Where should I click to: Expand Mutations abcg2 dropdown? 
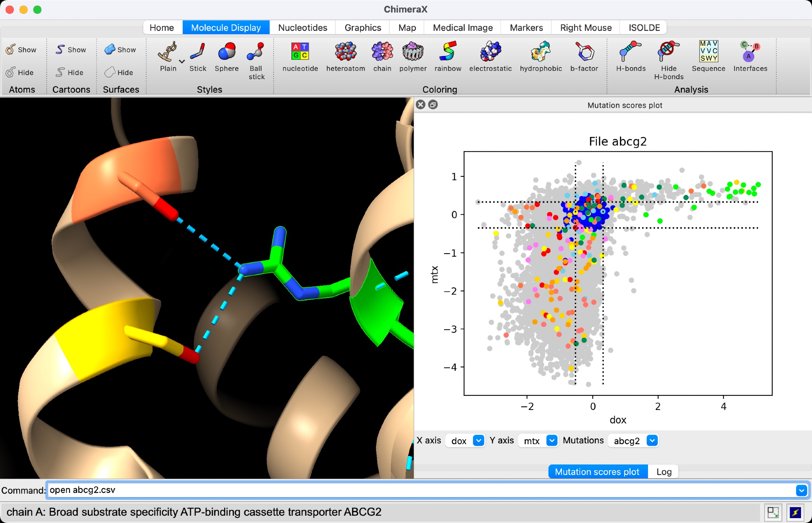tap(652, 441)
